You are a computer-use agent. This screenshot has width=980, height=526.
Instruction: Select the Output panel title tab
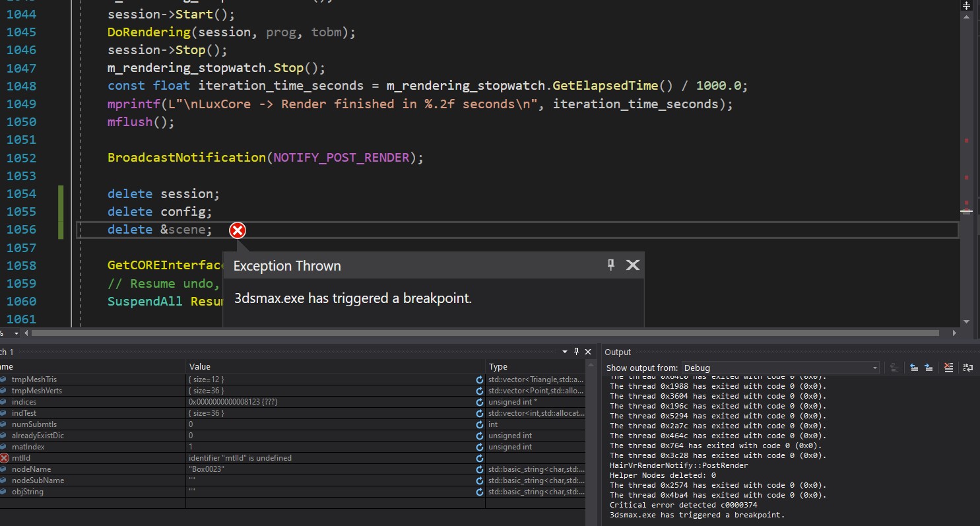(618, 352)
